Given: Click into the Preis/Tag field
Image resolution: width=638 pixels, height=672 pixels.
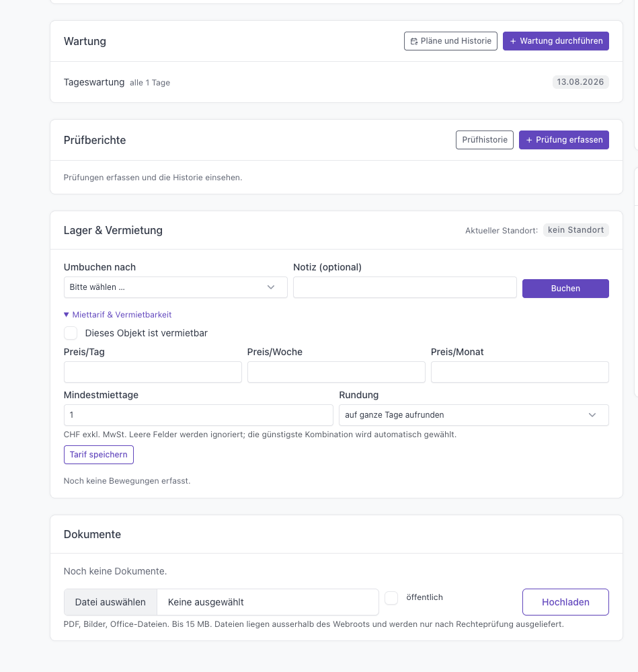Looking at the screenshot, I should coord(153,372).
